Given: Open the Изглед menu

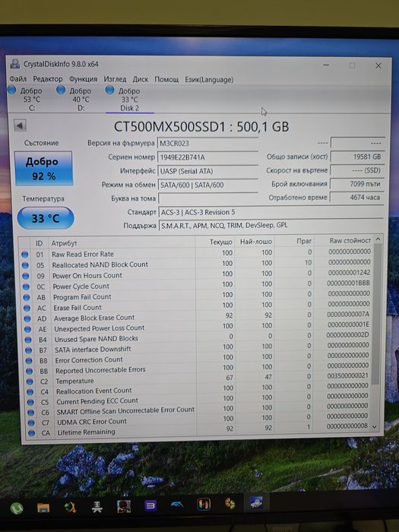Looking at the screenshot, I should tap(115, 79).
